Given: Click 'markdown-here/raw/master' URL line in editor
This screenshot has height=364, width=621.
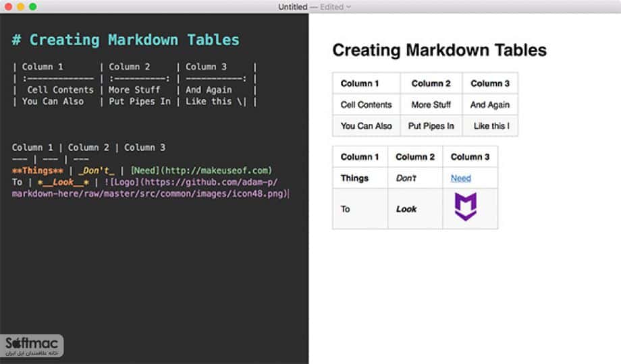Looking at the screenshot, I should 149,193.
